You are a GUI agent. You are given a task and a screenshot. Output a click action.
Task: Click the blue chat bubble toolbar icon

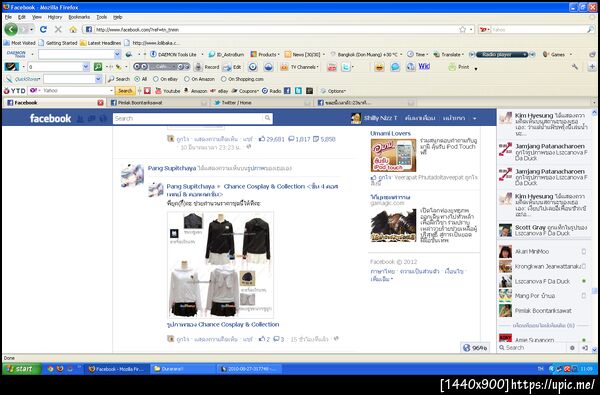click(x=395, y=67)
